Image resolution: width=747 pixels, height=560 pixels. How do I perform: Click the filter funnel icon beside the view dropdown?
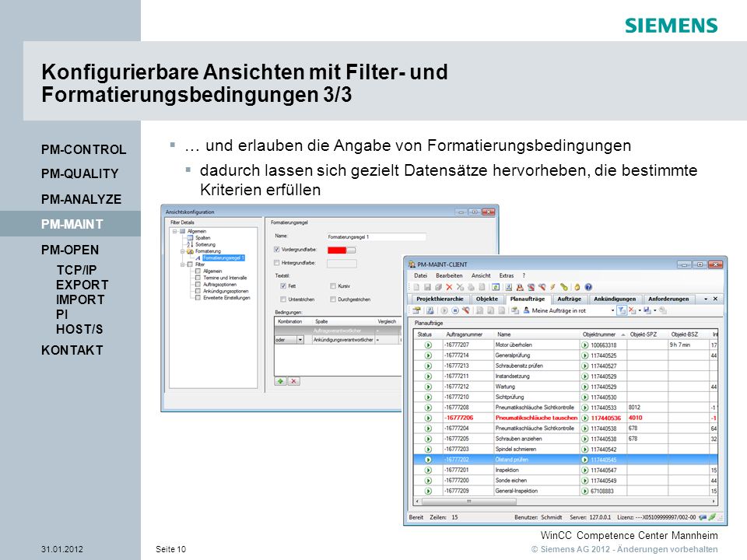(622, 310)
